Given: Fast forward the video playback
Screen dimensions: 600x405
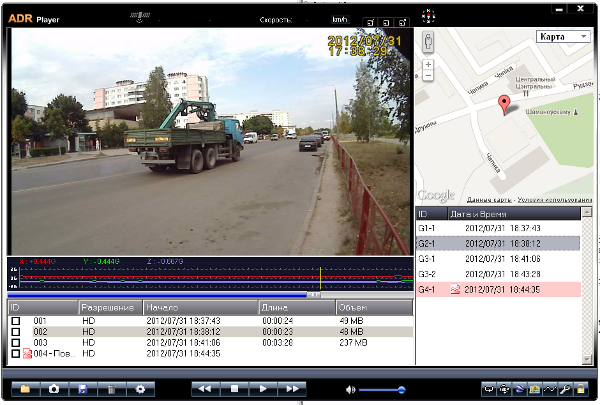Looking at the screenshot, I should [x=292, y=389].
